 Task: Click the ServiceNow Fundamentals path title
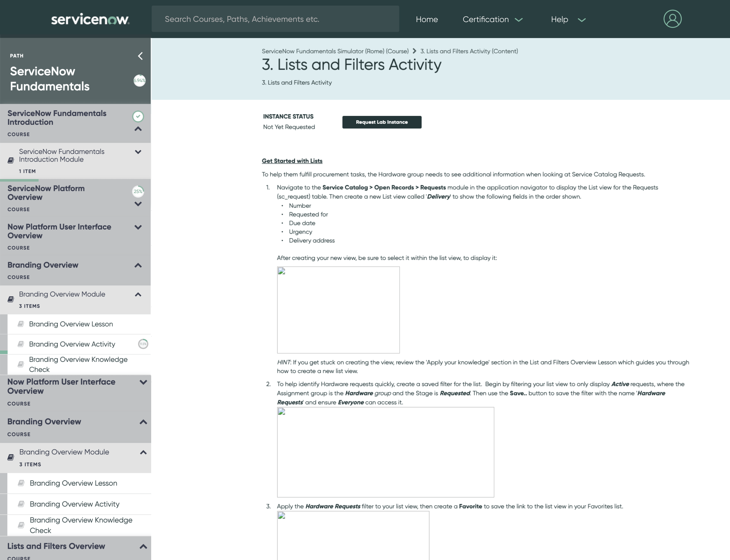click(x=50, y=79)
